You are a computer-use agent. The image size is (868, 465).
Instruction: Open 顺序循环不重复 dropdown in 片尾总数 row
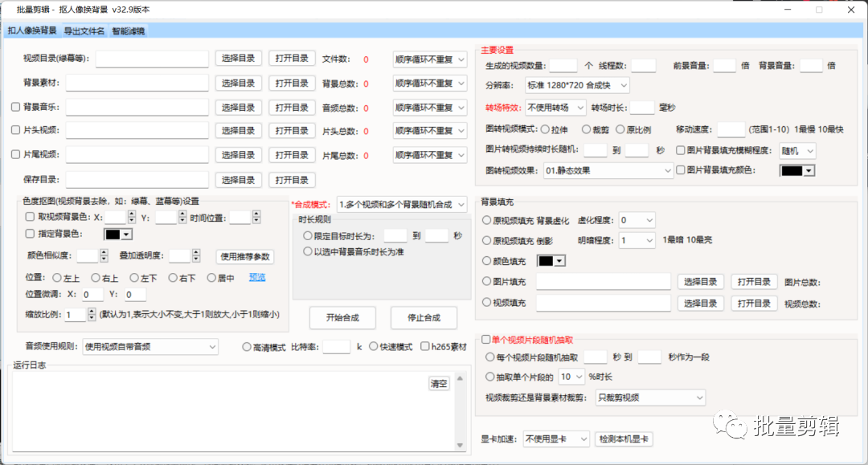(x=429, y=155)
